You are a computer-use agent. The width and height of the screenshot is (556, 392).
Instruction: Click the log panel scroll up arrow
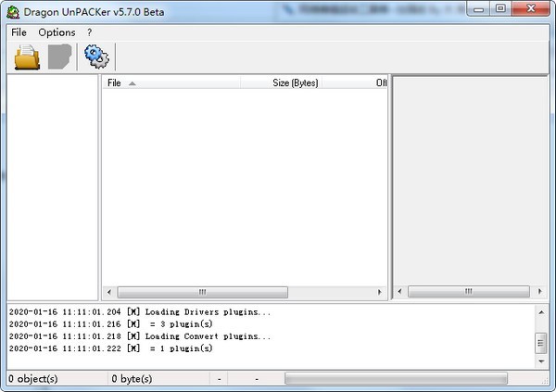click(541, 312)
